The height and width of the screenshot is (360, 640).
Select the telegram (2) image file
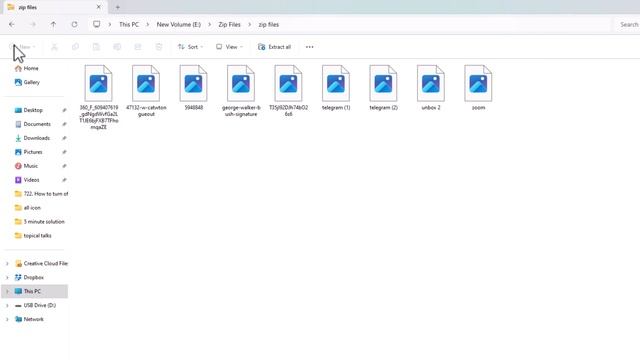[x=383, y=88]
